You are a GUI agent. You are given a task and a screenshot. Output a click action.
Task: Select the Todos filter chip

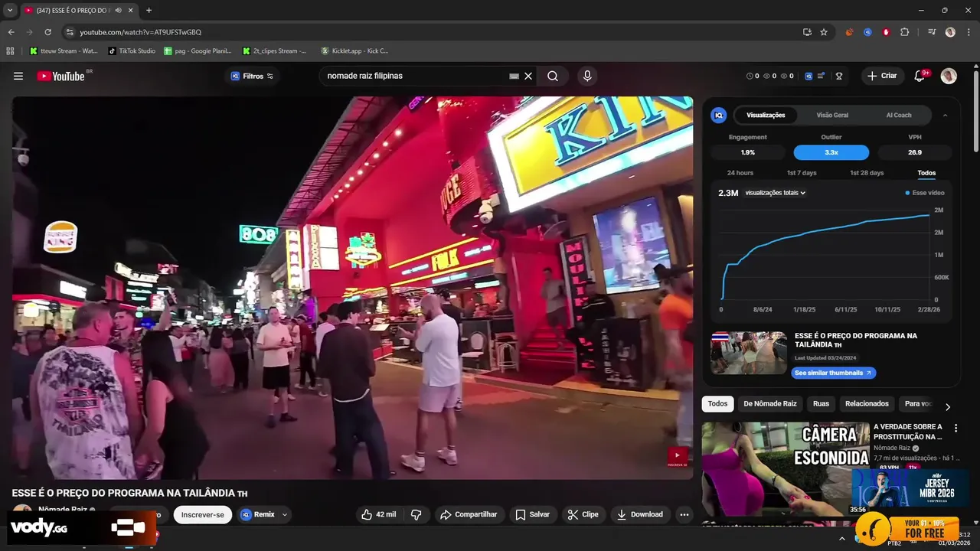717,403
